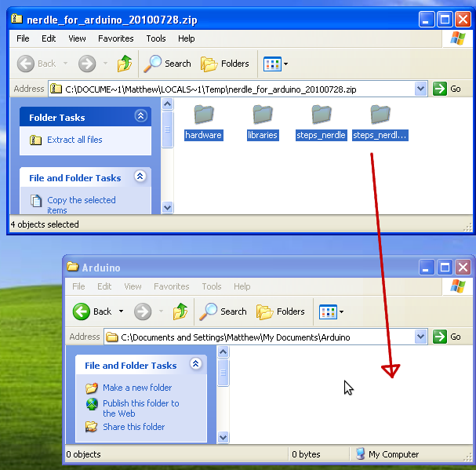Viewport: 476px width, 470px height.
Task: Expand address bar dropdown in Arduino window
Action: [x=420, y=337]
